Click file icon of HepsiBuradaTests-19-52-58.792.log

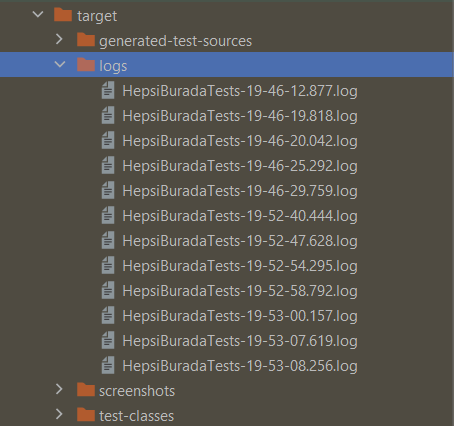click(x=108, y=291)
